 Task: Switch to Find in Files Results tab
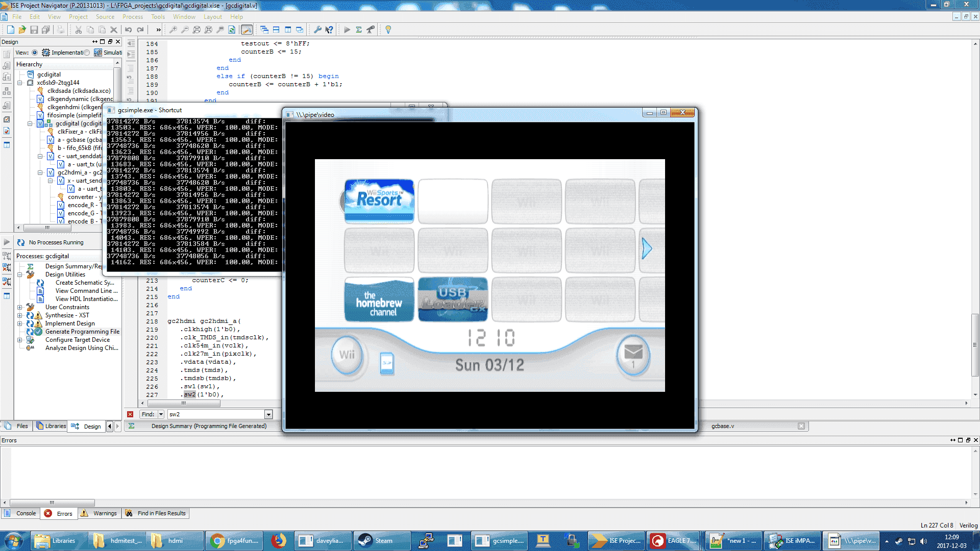click(156, 513)
